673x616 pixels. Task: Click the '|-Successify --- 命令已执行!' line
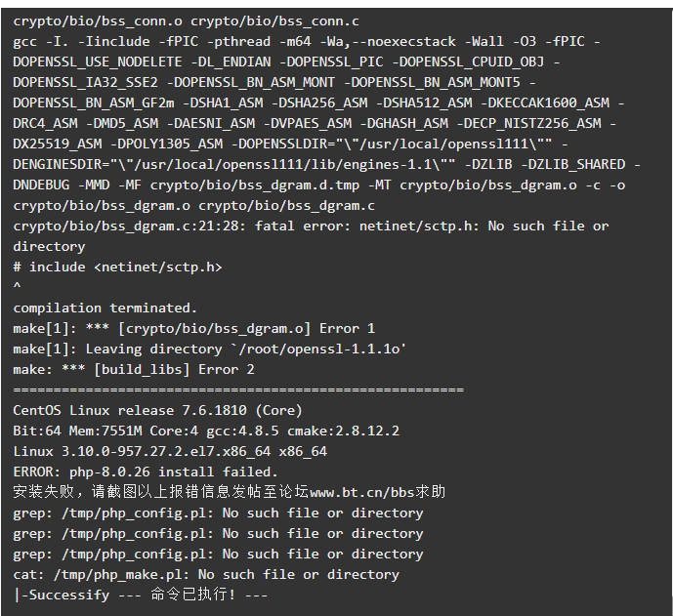[141, 595]
